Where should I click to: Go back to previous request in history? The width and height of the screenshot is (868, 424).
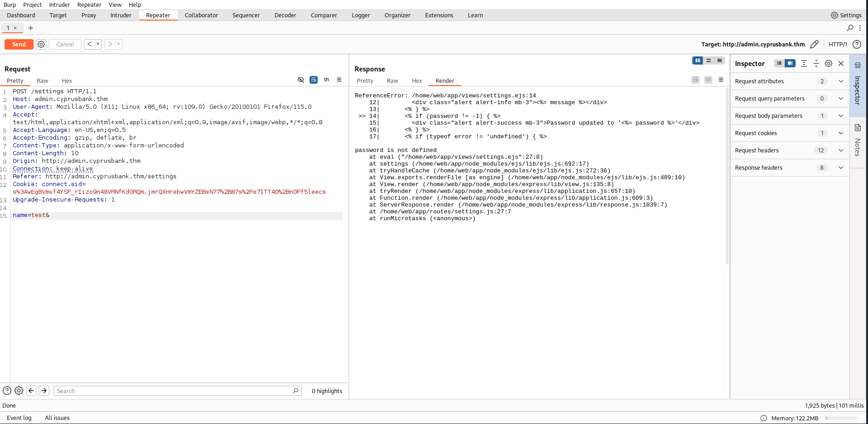click(x=89, y=44)
